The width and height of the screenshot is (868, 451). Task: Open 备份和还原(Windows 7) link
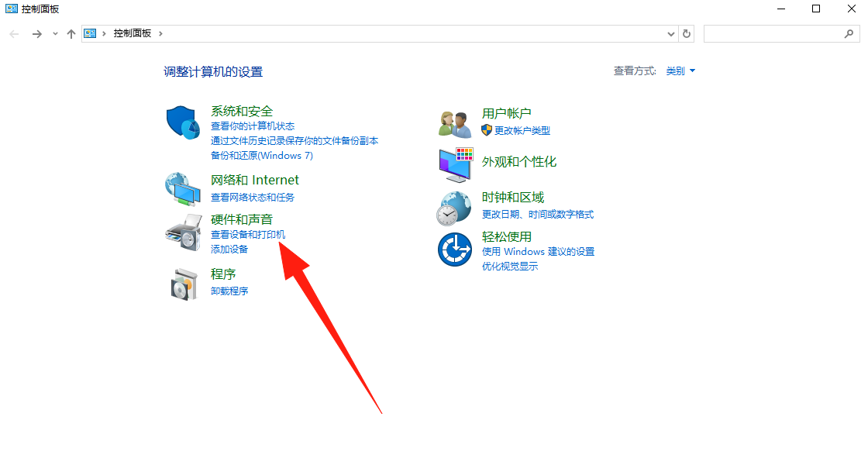pos(262,156)
